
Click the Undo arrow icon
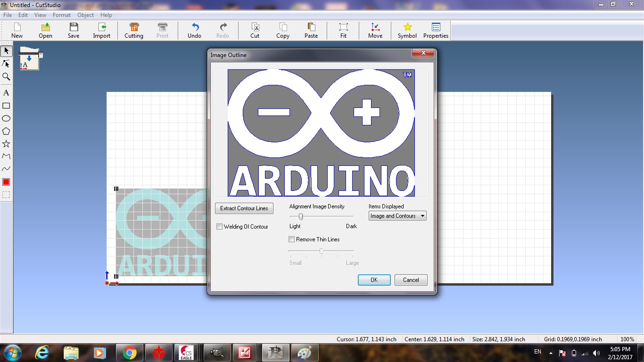click(x=194, y=31)
